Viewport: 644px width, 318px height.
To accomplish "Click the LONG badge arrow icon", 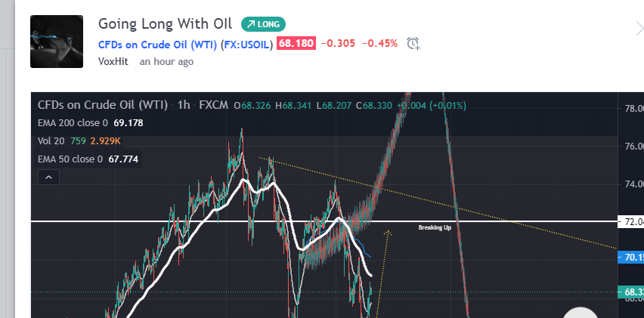I will click(249, 24).
